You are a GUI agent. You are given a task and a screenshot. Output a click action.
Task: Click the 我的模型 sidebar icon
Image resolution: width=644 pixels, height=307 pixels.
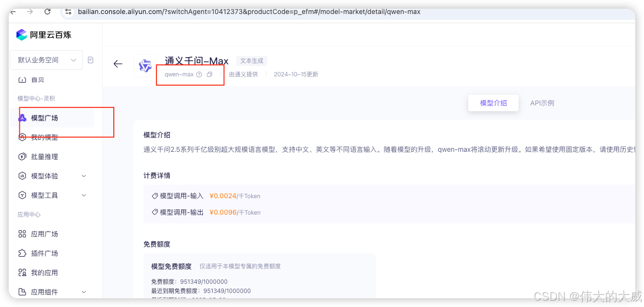(22, 137)
